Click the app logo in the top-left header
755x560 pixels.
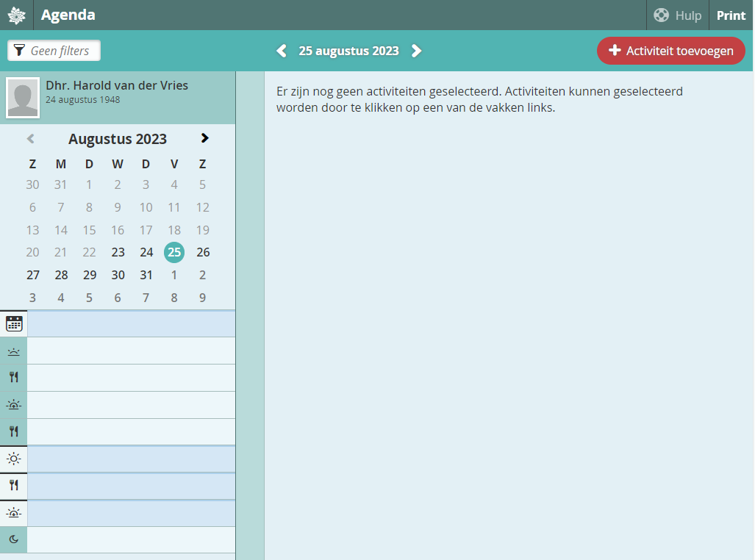point(16,15)
